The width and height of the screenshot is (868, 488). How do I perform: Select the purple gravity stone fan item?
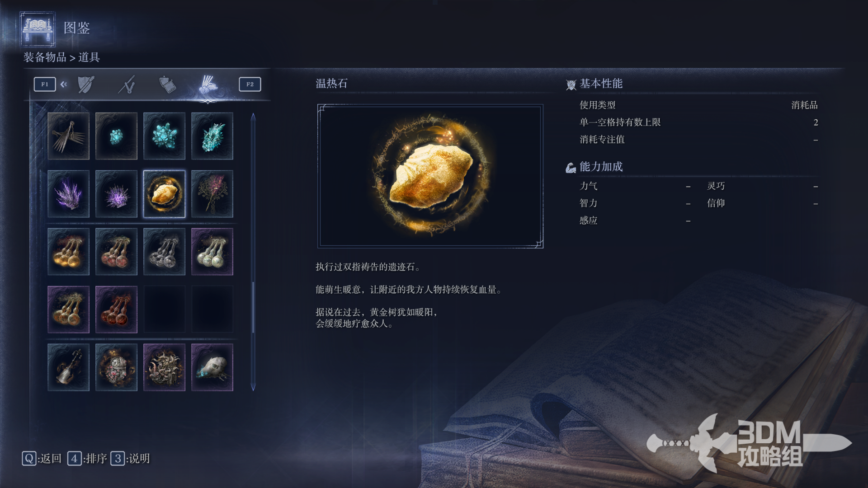(68, 194)
